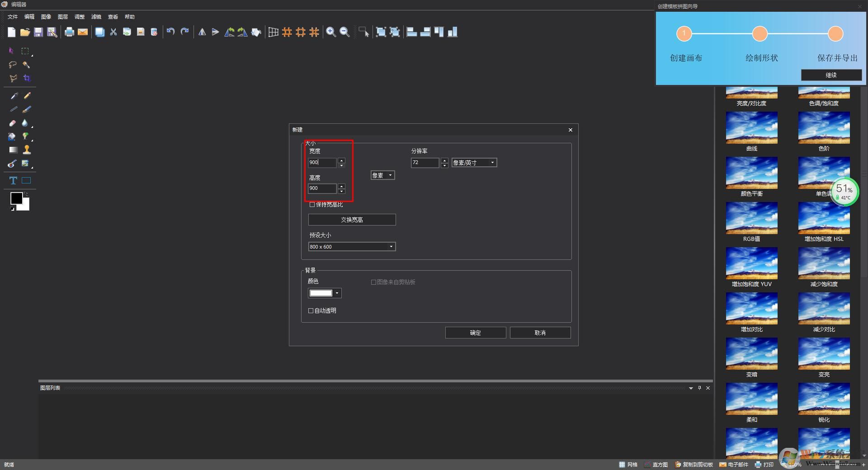Open the white background 颜色 swatch
Viewport: 868px width, 470px height.
tap(324, 293)
